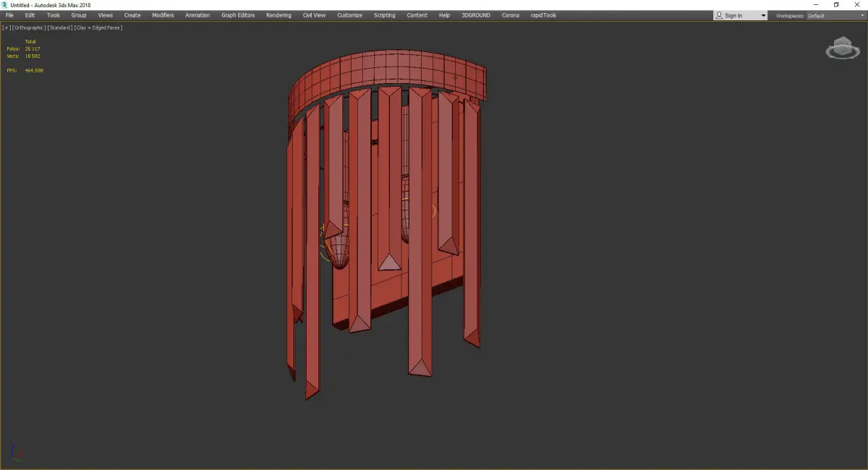Open the Civil View menu
The image size is (868, 470).
tap(314, 15)
